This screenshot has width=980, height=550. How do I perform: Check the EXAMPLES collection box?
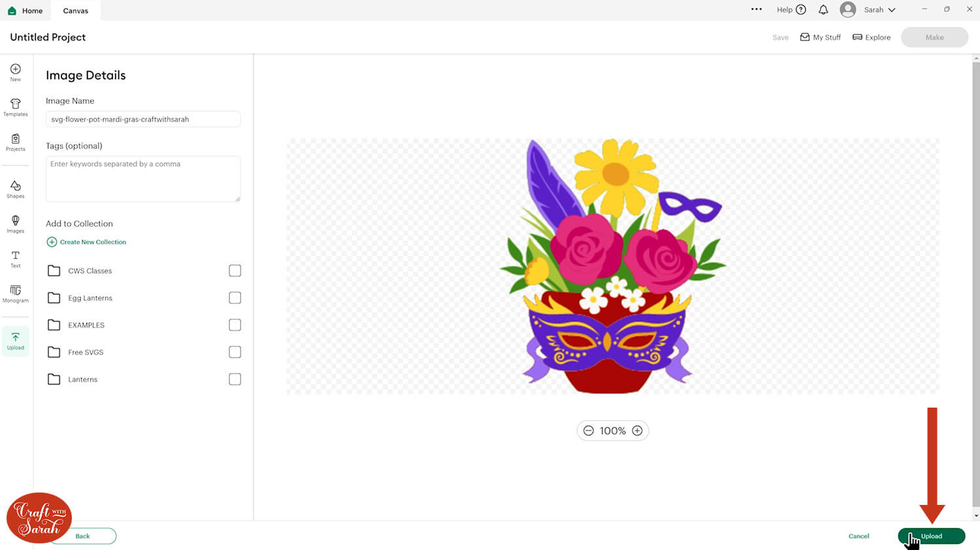[235, 325]
